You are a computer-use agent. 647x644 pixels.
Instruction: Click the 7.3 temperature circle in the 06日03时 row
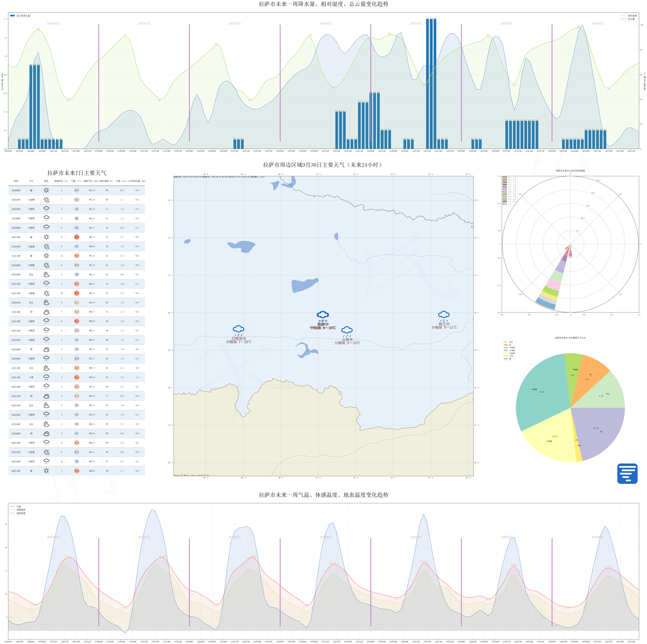pos(77,461)
